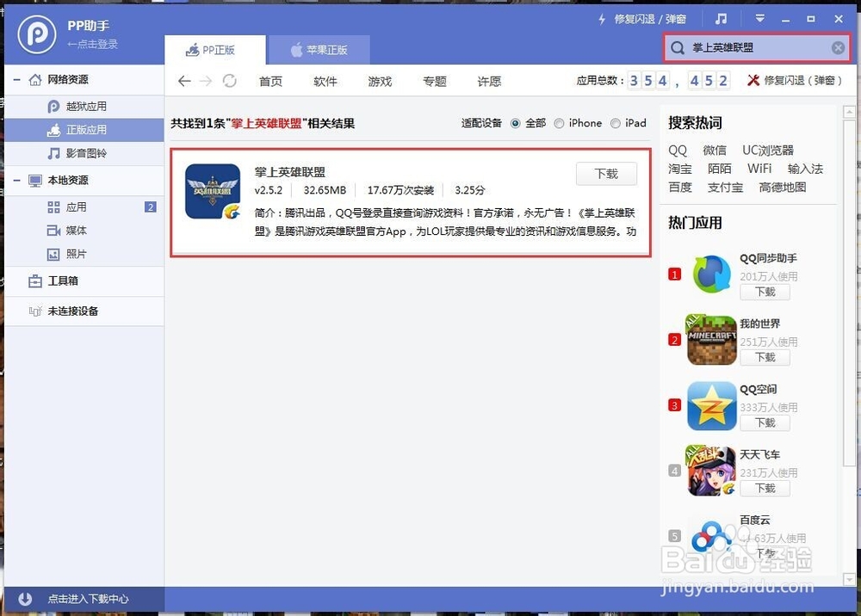Open the 工具箱 toolbox
This screenshot has width=861, height=616.
(84, 280)
